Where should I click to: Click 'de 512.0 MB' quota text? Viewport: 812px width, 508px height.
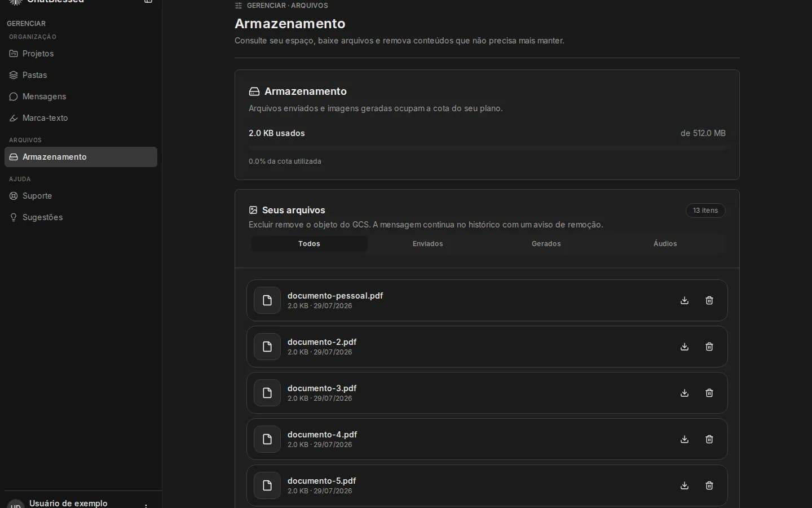point(703,133)
